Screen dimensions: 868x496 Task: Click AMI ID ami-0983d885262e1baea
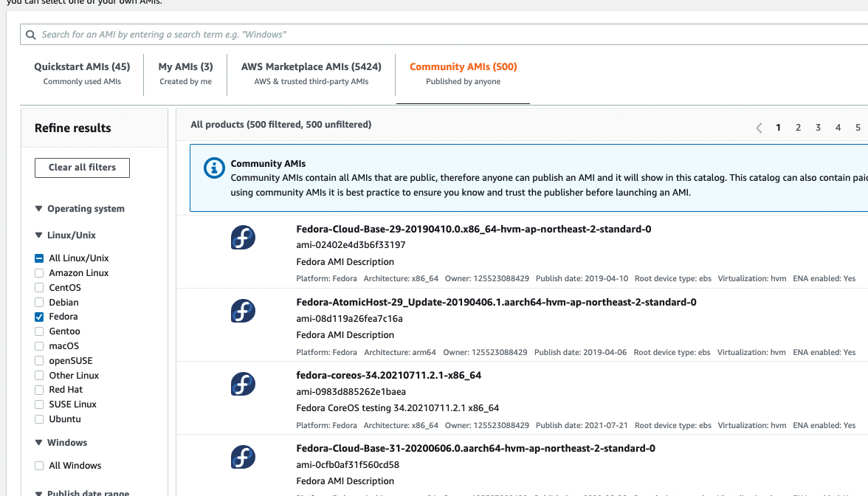[351, 391]
